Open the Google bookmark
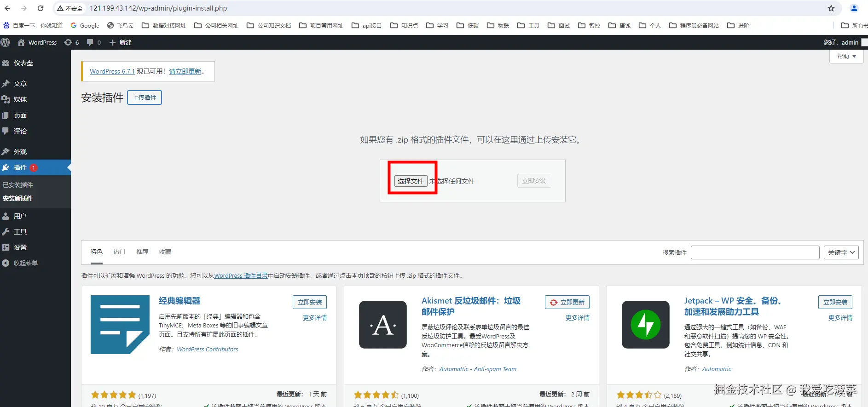Screen dimensions: 868x407 (x=85, y=25)
